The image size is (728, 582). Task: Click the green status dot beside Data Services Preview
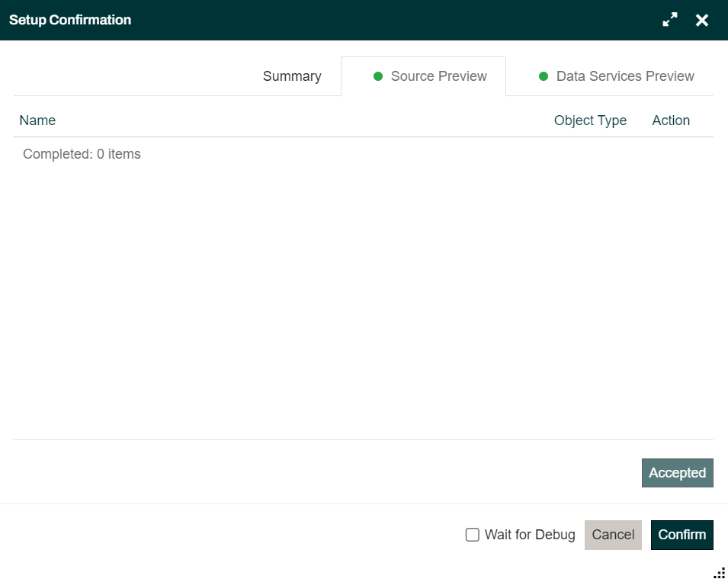(x=544, y=76)
